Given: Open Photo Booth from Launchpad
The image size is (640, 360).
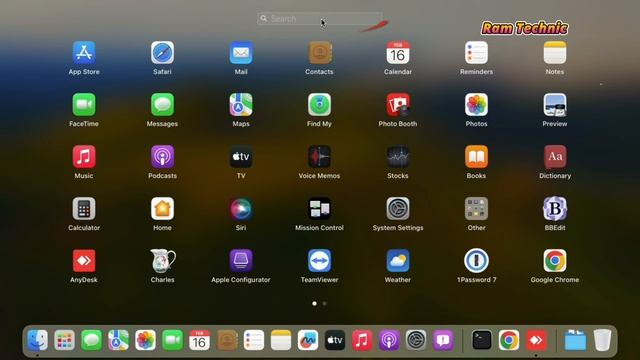Looking at the screenshot, I should [x=398, y=104].
